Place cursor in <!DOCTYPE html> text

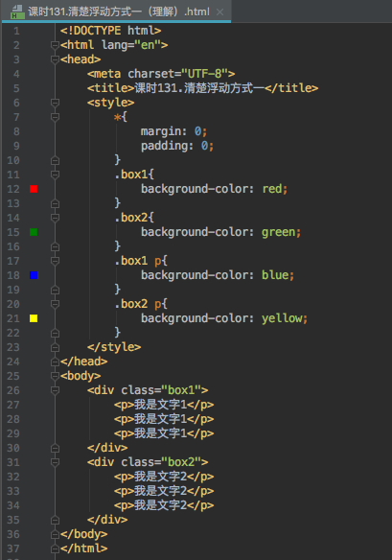[110, 31]
